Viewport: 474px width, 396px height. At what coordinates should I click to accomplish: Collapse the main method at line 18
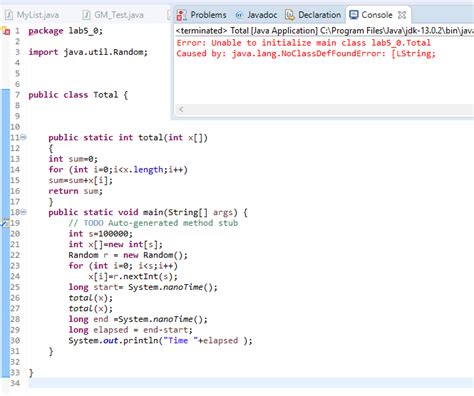pyautogui.click(x=23, y=212)
